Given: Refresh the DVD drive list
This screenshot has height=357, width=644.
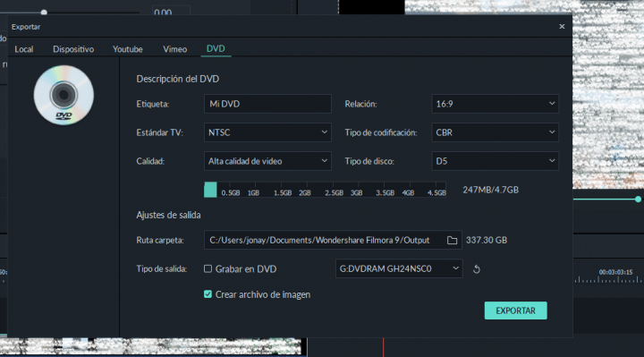Looking at the screenshot, I should 477,269.
